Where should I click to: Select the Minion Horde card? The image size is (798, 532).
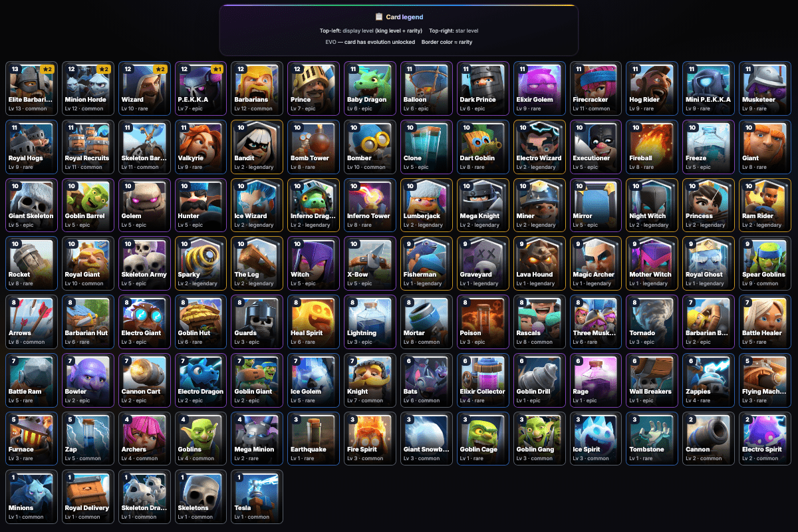click(88, 88)
